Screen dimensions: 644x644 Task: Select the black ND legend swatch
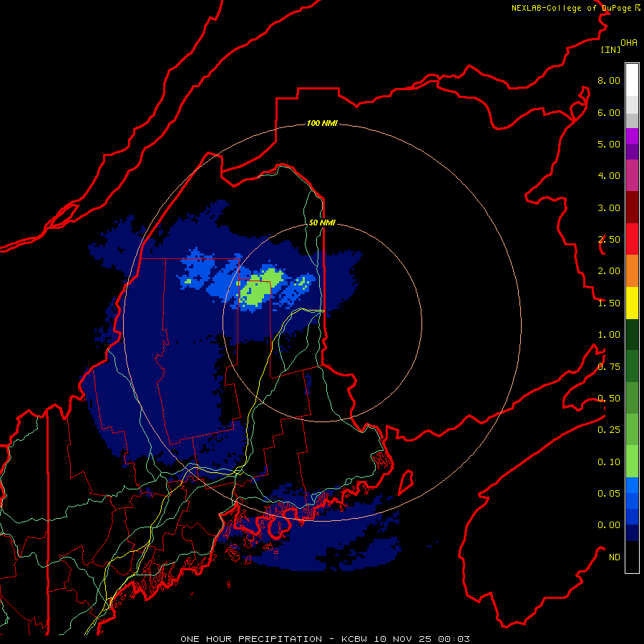pyautogui.click(x=632, y=557)
